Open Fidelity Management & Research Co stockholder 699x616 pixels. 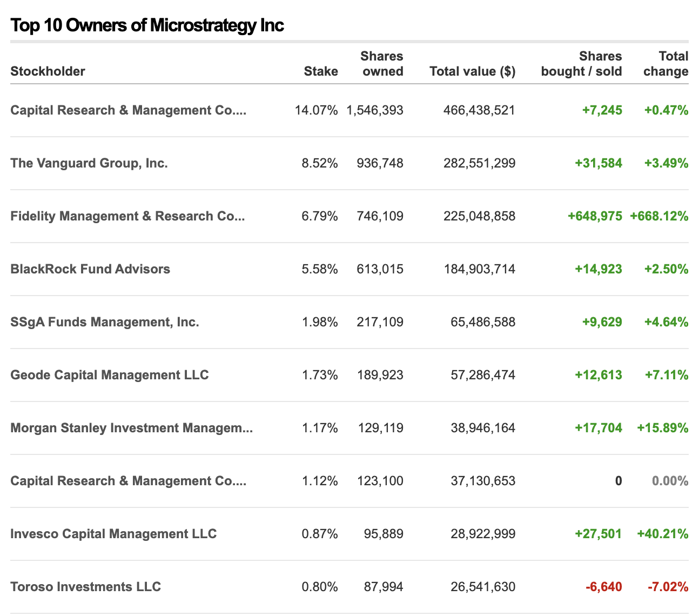pos(127,216)
